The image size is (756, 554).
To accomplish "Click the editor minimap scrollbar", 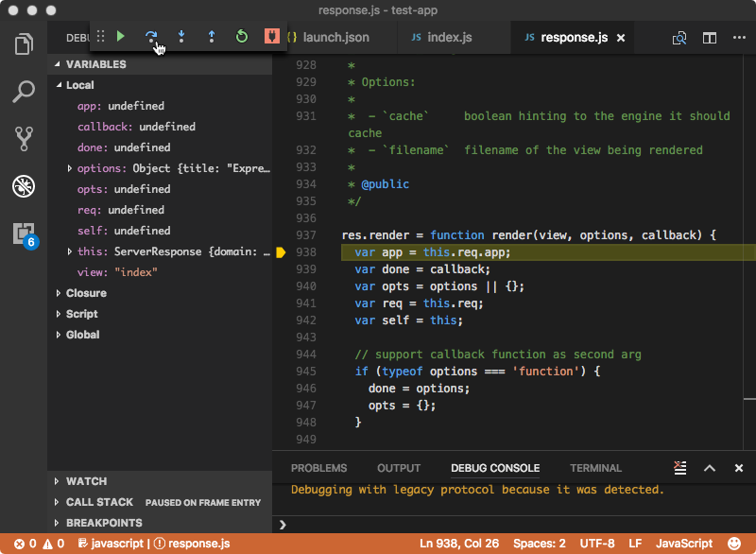I will click(749, 251).
